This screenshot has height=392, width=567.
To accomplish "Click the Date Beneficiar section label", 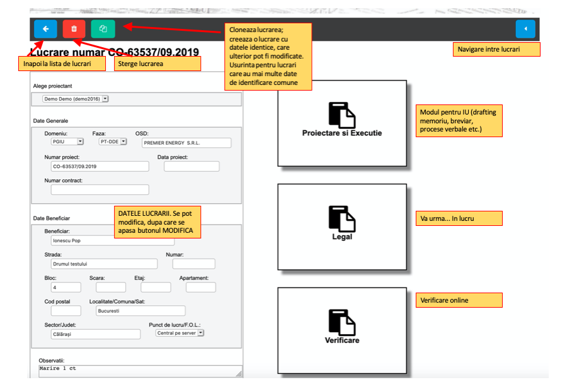I will tap(52, 218).
